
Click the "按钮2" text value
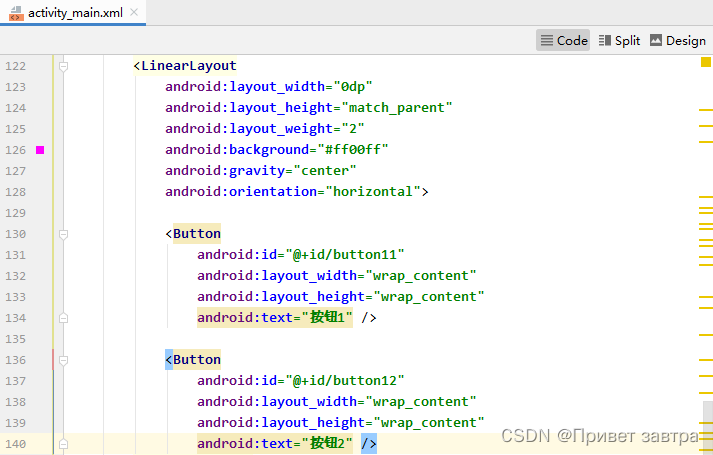(327, 443)
